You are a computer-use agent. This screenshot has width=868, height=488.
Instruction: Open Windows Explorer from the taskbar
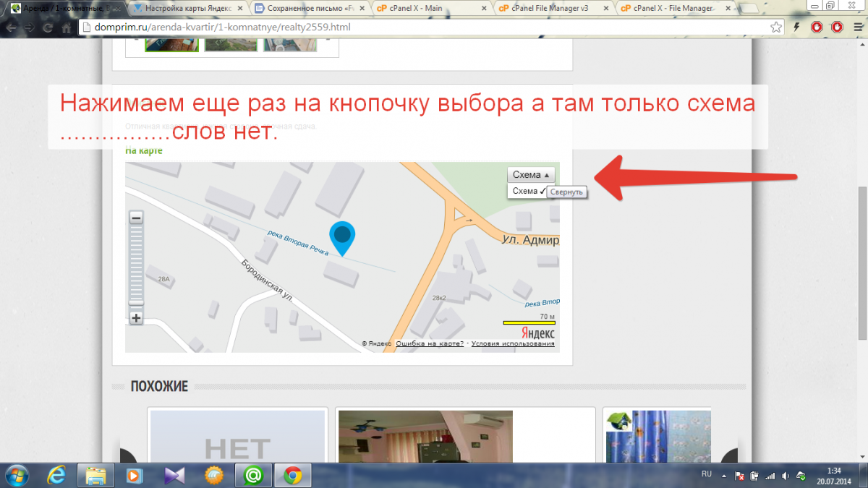(96, 475)
